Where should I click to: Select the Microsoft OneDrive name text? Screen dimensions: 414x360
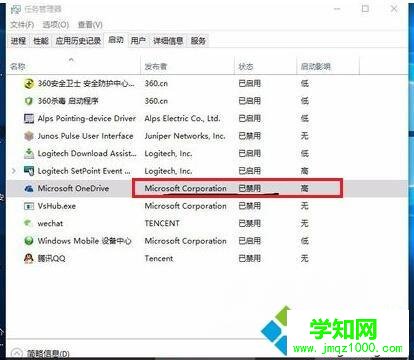click(73, 188)
